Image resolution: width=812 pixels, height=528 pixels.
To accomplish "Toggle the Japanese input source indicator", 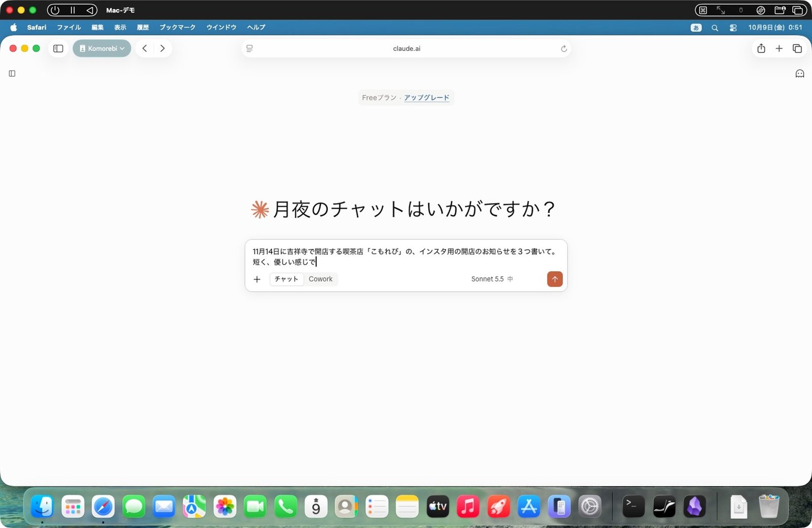I will 696,28.
